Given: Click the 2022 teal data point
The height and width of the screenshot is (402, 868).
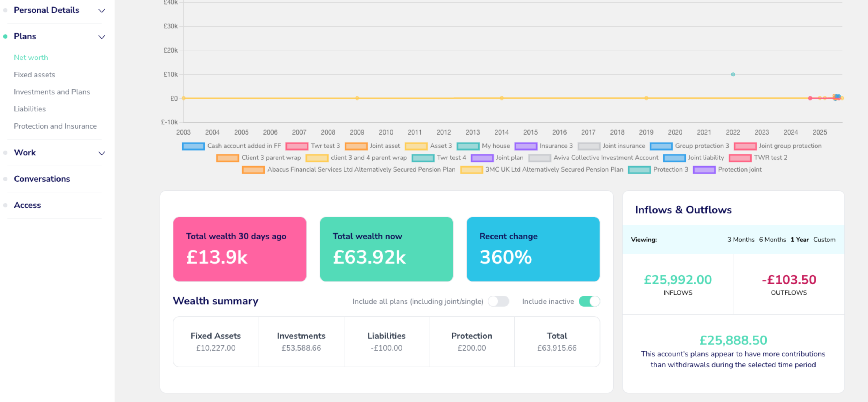Looking at the screenshot, I should [x=733, y=74].
